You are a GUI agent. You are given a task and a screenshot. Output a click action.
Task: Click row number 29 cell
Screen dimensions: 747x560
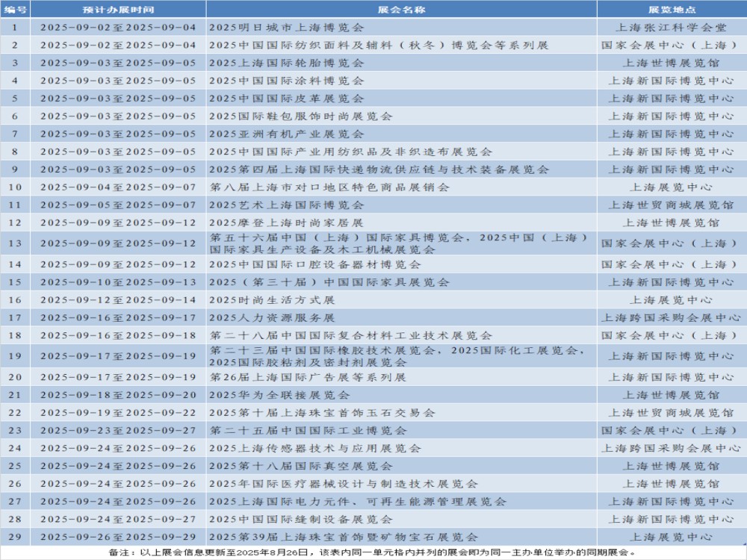click(15, 537)
